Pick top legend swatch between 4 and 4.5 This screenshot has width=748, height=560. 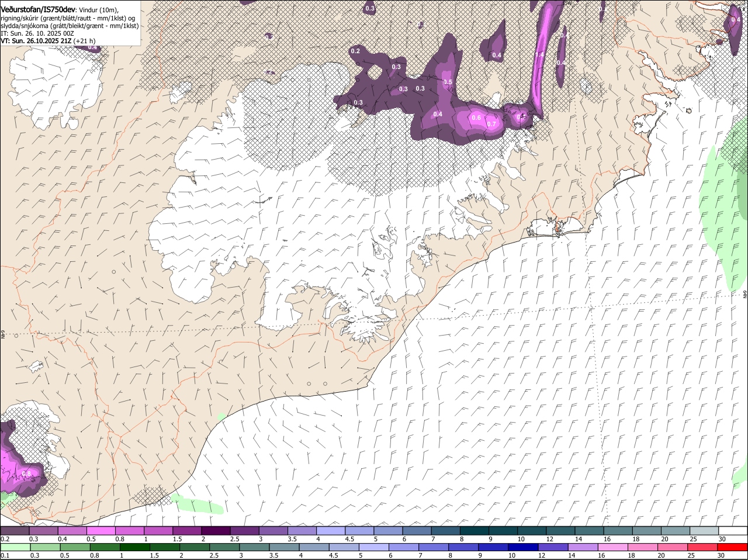(x=331, y=530)
